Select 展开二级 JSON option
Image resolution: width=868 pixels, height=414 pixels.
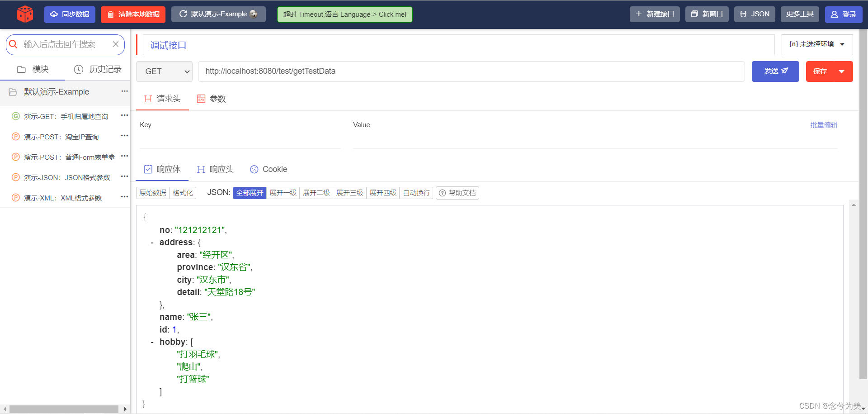pos(316,193)
